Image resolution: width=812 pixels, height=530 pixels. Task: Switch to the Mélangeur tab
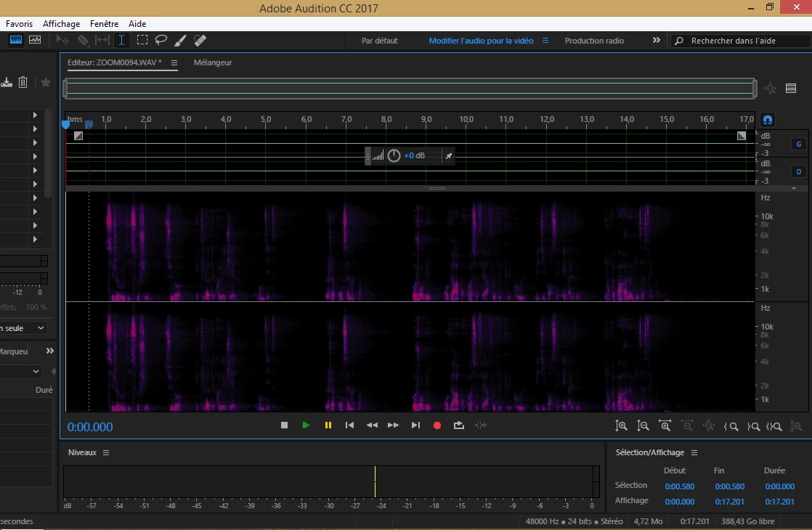coord(213,62)
